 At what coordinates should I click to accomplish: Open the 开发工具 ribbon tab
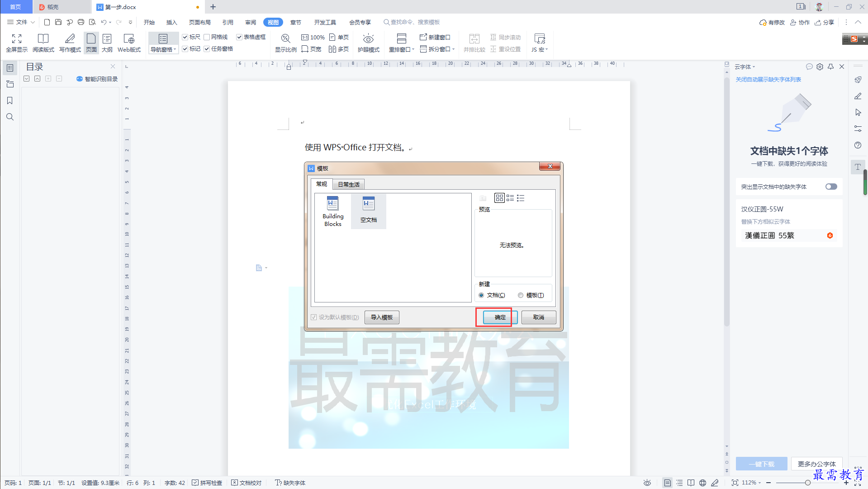325,22
